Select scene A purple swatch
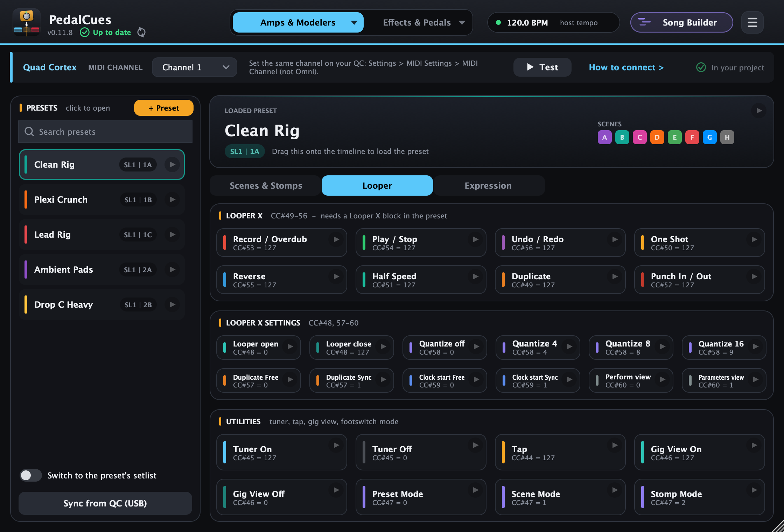784x532 pixels. (x=604, y=137)
